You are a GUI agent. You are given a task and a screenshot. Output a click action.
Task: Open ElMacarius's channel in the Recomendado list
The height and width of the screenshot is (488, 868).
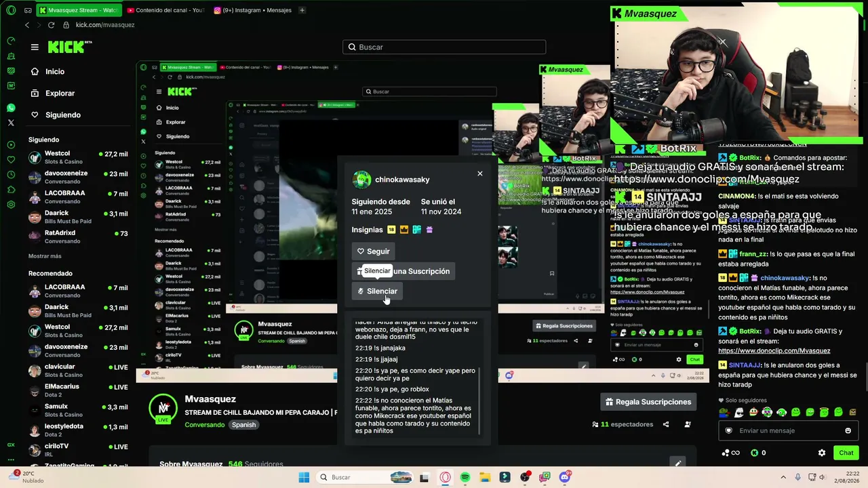point(78,390)
